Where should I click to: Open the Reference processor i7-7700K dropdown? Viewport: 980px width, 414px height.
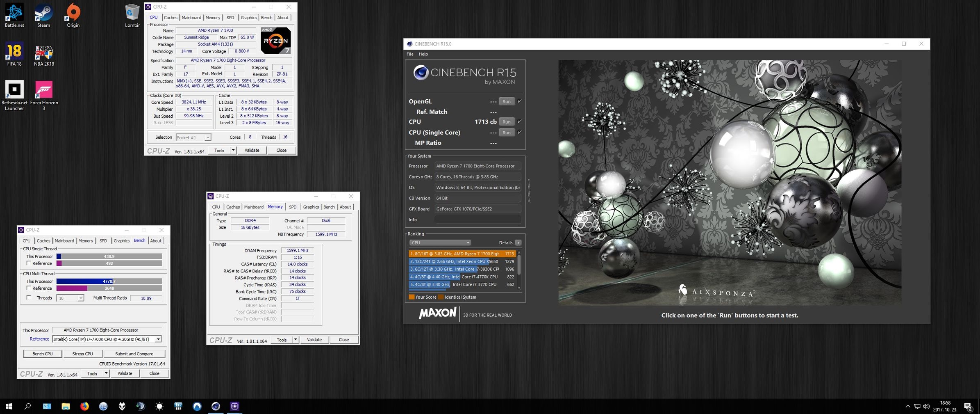[x=107, y=339]
